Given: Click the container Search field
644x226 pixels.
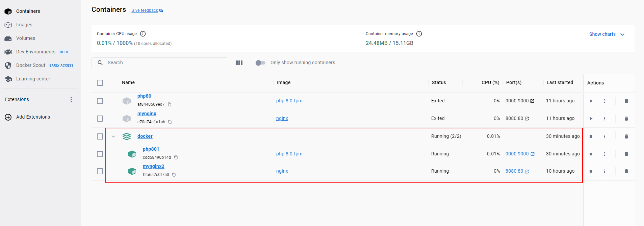Looking at the screenshot, I should [159, 63].
